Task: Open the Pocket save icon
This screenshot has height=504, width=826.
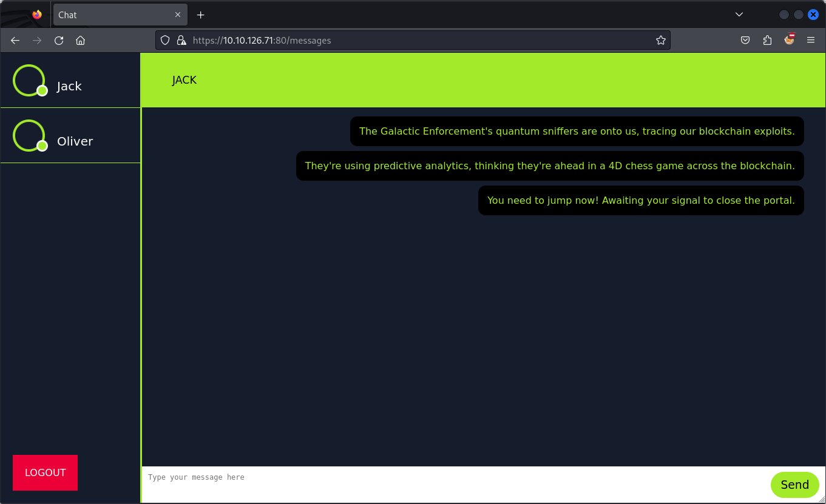Action: [x=745, y=41]
